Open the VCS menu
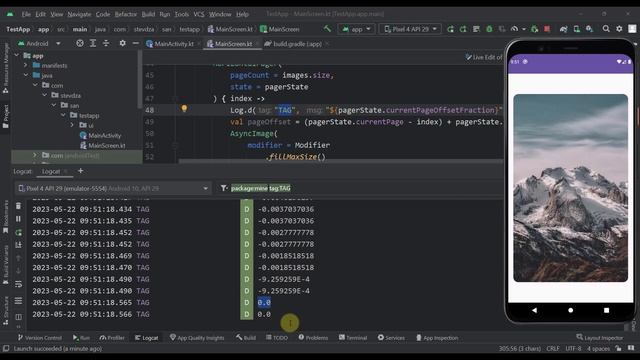The height and width of the screenshot is (360, 640). pos(199,14)
